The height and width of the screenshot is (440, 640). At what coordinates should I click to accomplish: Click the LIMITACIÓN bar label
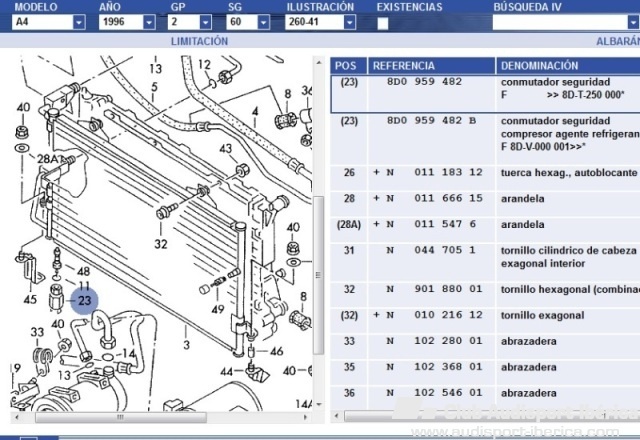tap(199, 42)
